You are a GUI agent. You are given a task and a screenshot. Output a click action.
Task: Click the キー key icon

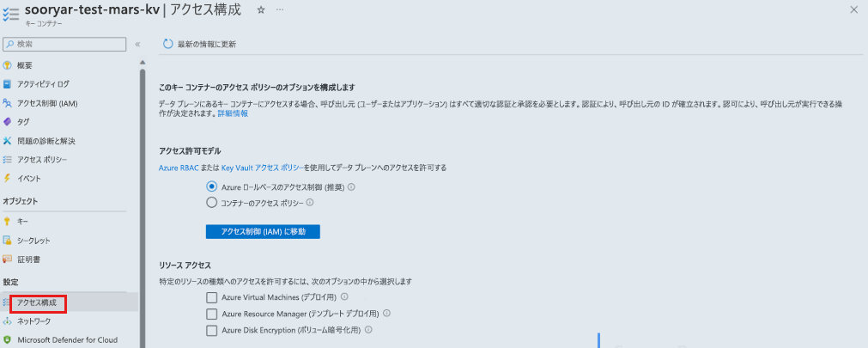coord(7,222)
